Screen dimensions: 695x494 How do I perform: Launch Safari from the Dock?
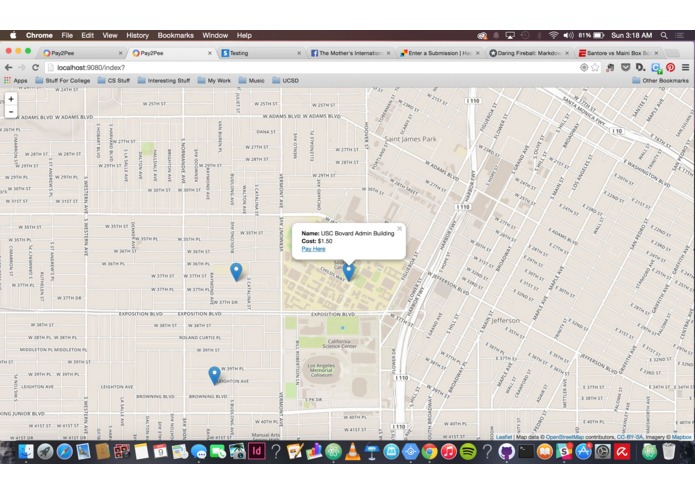[x=65, y=452]
